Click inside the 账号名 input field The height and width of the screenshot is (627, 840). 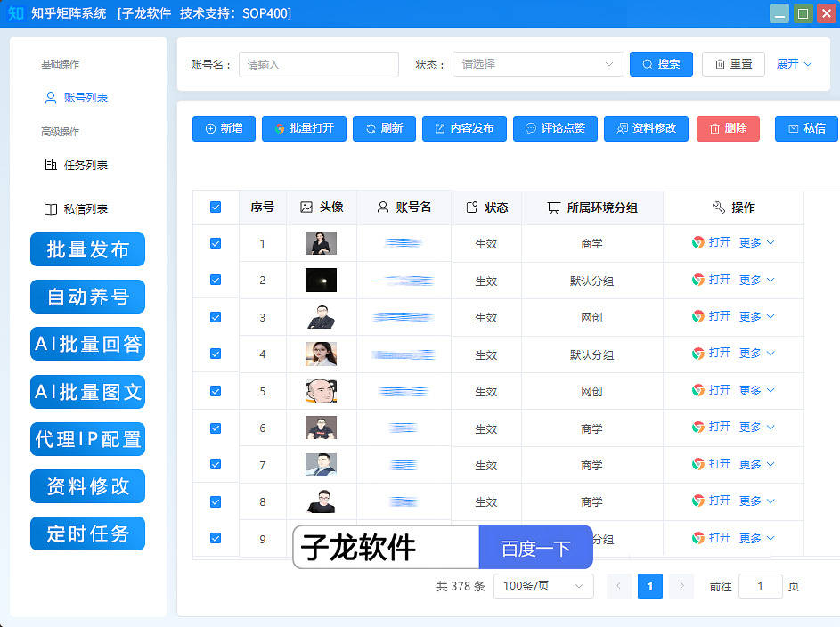tap(318, 65)
